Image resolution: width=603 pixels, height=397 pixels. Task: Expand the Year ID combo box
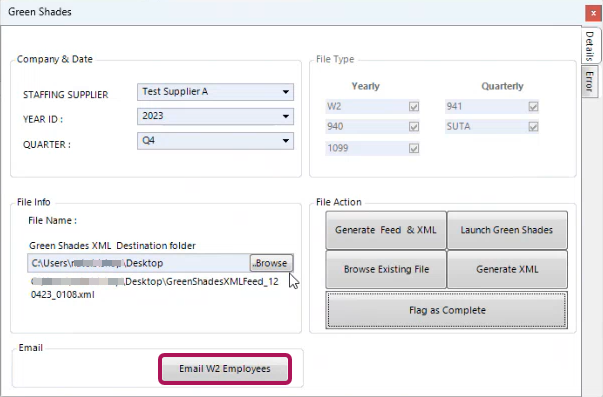[x=215, y=116]
